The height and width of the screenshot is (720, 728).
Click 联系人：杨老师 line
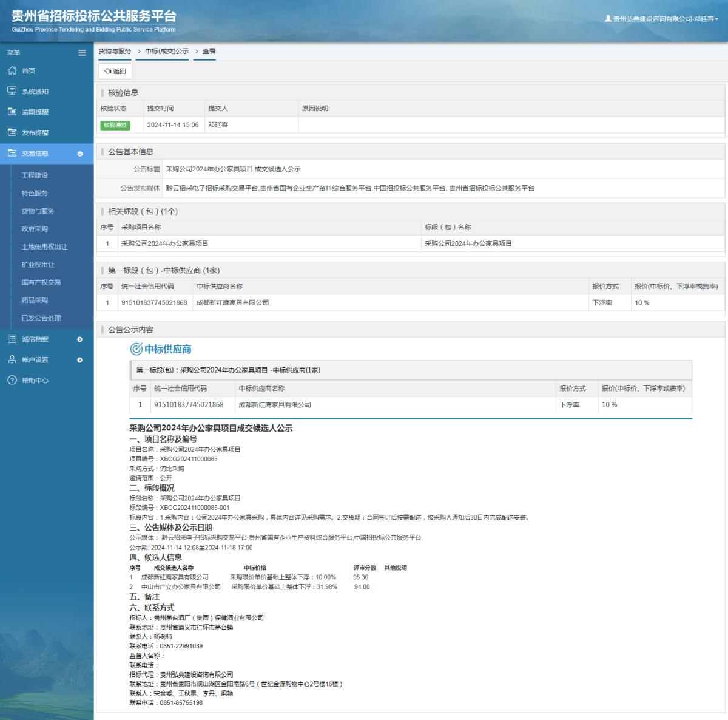click(x=150, y=637)
